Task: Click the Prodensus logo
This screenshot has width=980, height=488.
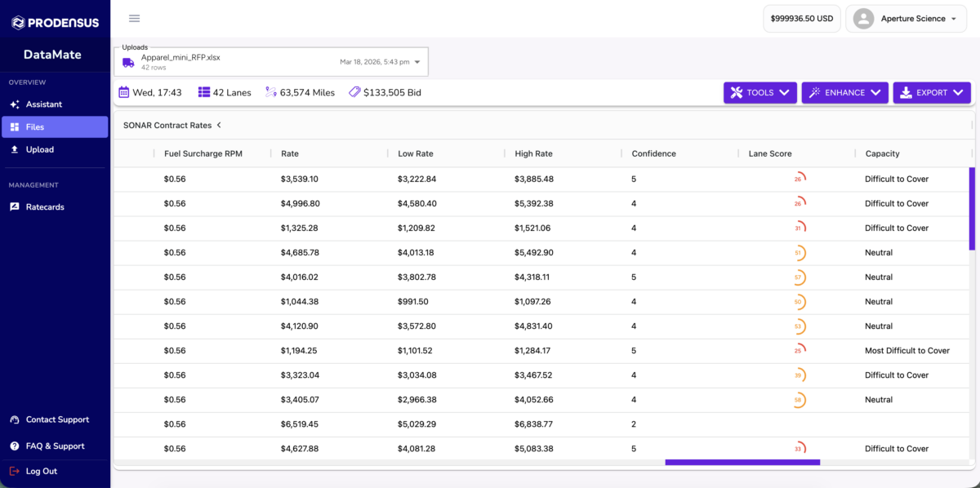Action: tap(55, 23)
